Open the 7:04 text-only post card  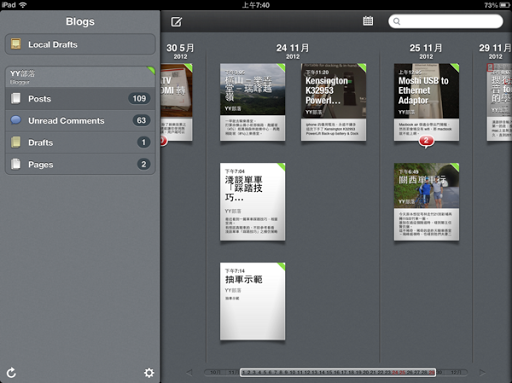252,202
